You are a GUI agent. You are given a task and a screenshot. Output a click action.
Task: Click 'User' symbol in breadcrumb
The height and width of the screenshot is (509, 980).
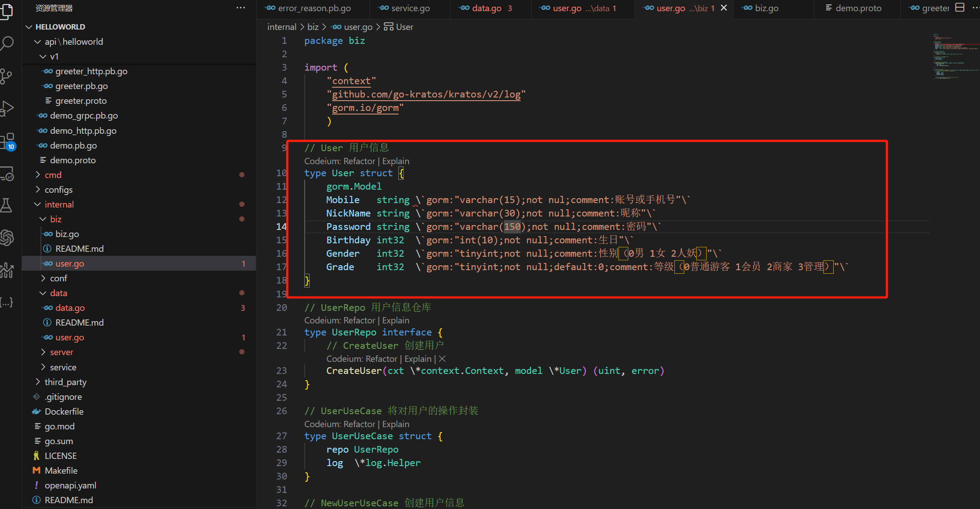[x=405, y=27]
